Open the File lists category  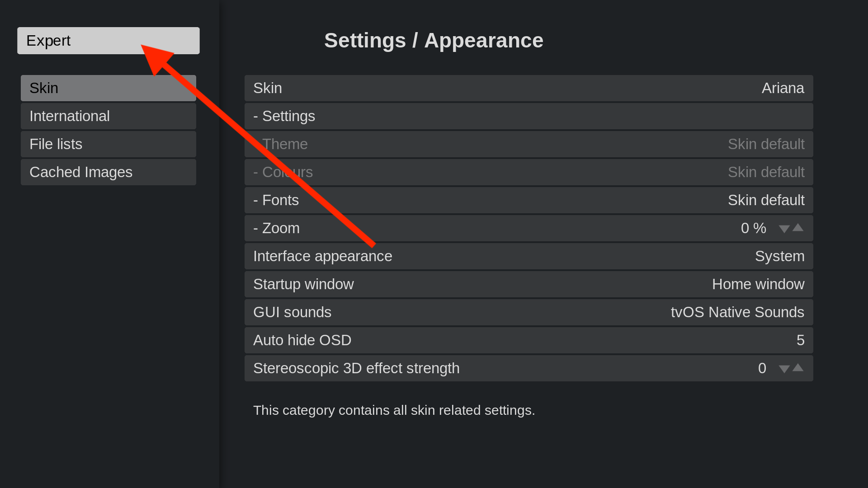tap(108, 144)
